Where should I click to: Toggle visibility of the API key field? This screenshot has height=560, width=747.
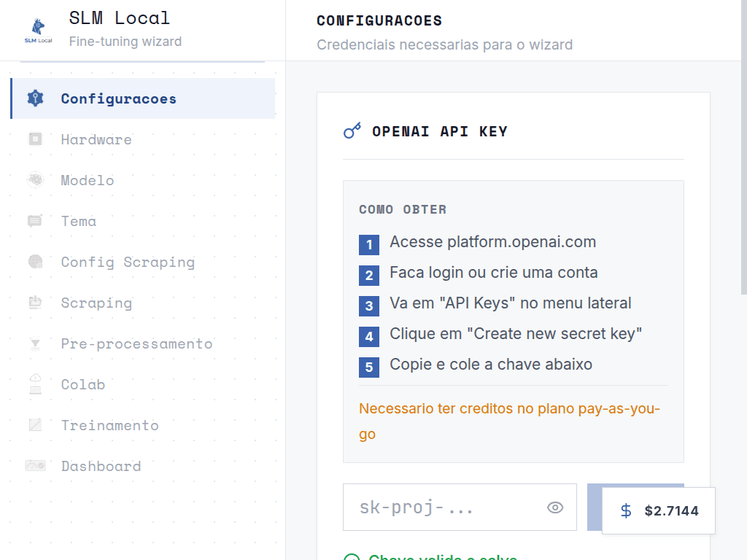tap(555, 507)
